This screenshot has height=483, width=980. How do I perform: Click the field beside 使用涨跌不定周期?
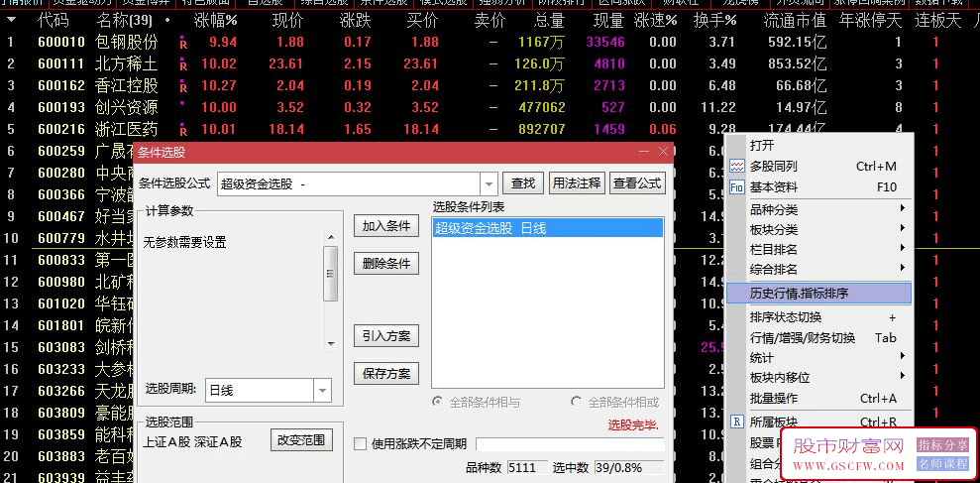pos(570,444)
